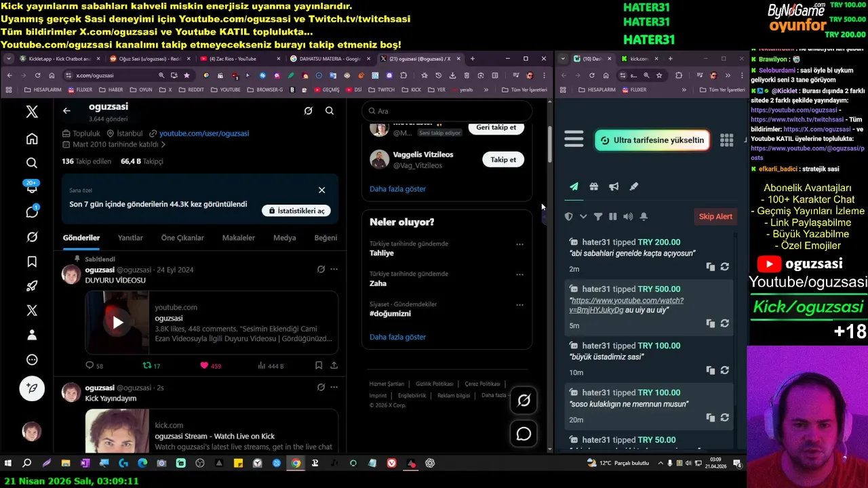The width and height of the screenshot is (868, 488).
Task: Go back with the profile arrow
Action: 66,110
